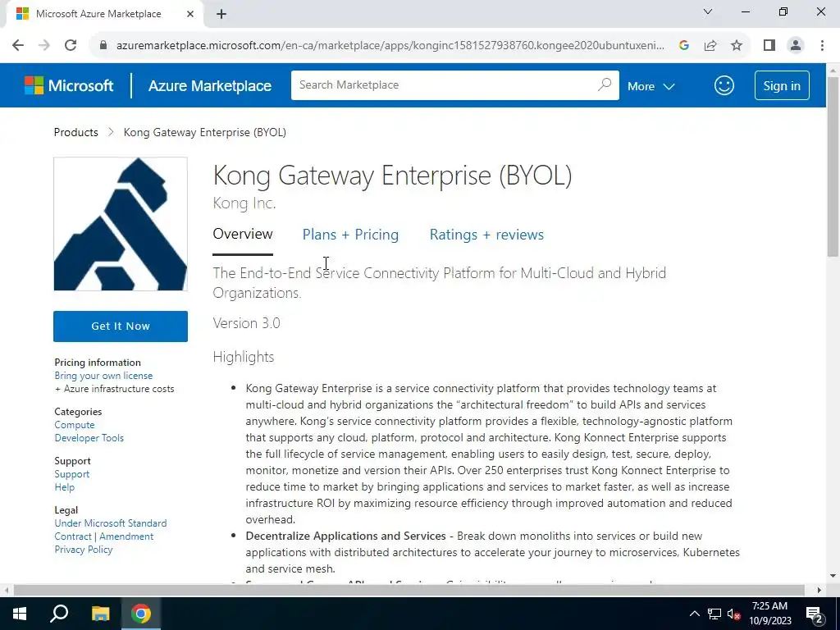
Task: Go back using the browser back arrow
Action: (18, 46)
